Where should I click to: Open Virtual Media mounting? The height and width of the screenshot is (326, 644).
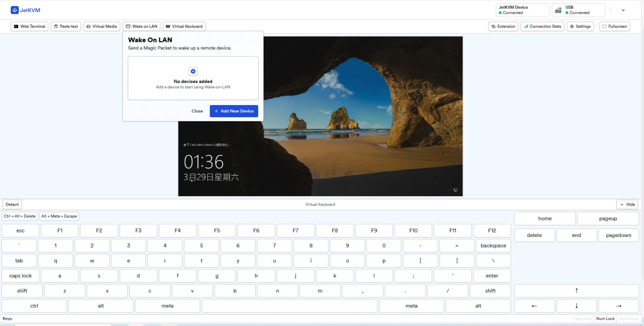tap(101, 26)
